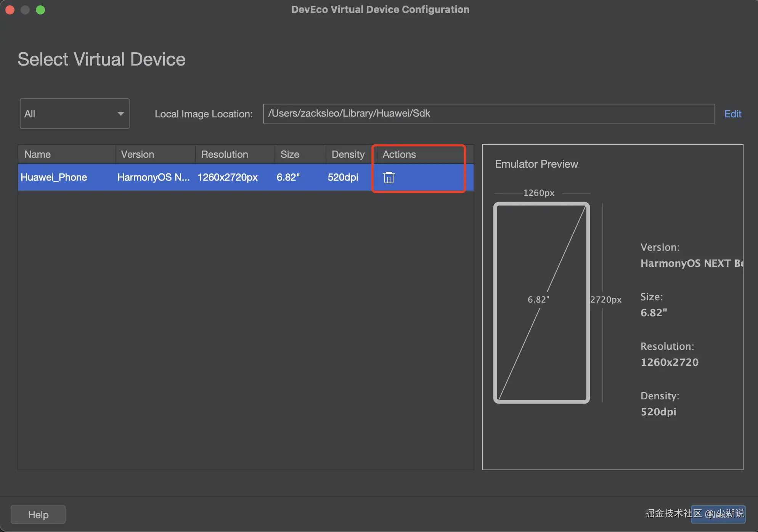
Task: Click the Density column header
Action: coord(348,154)
